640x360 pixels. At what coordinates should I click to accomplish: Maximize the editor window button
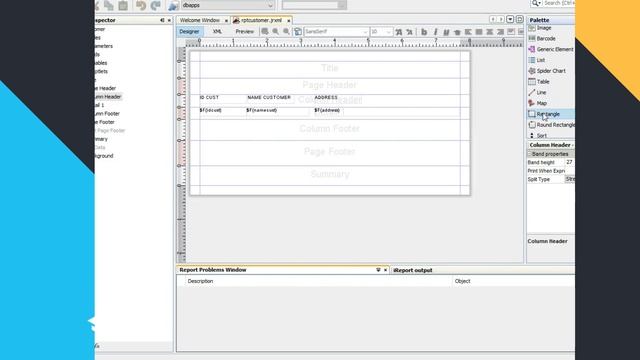(x=519, y=20)
